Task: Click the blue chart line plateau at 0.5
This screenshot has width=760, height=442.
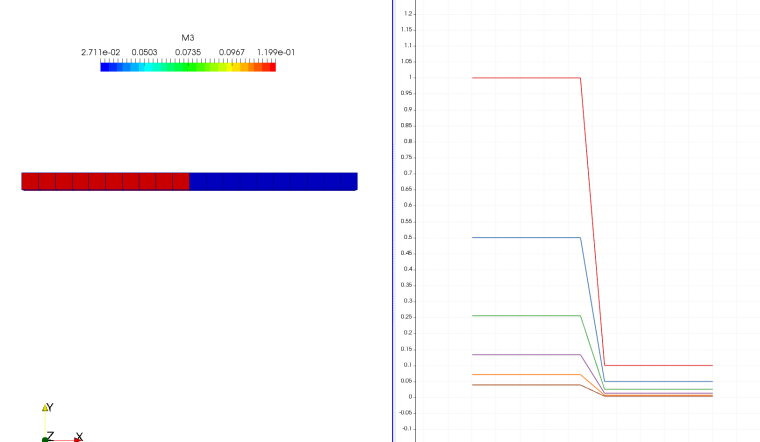Action: 526,237
